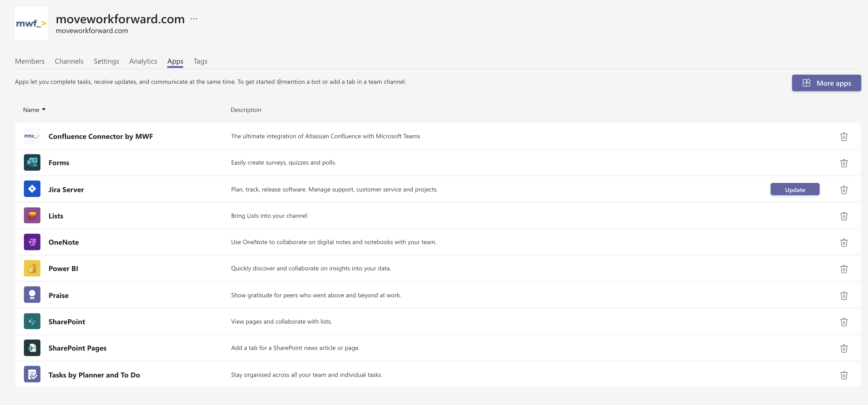The height and width of the screenshot is (405, 868).
Task: Click the Jira Server diamond icon
Action: 32,189
